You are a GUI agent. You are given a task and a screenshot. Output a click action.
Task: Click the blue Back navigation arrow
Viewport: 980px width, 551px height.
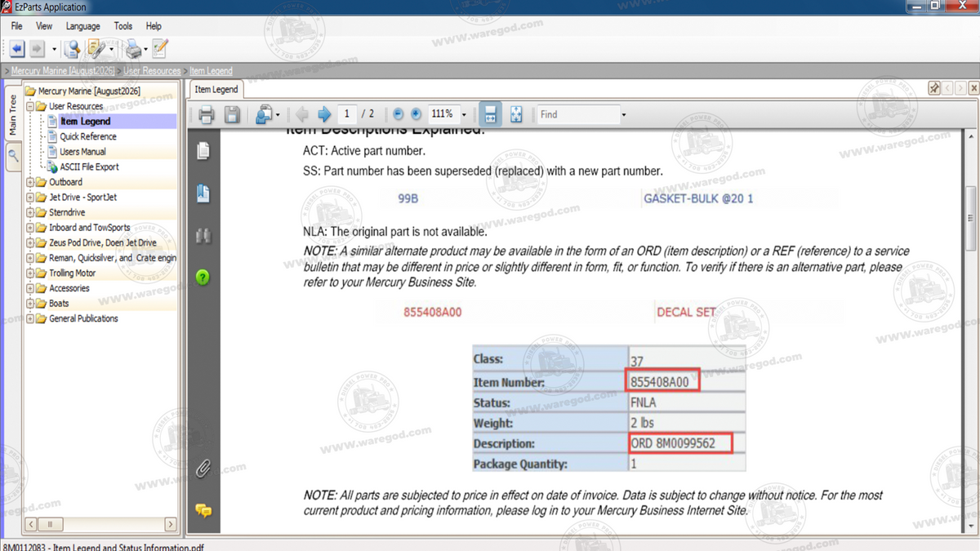17,49
